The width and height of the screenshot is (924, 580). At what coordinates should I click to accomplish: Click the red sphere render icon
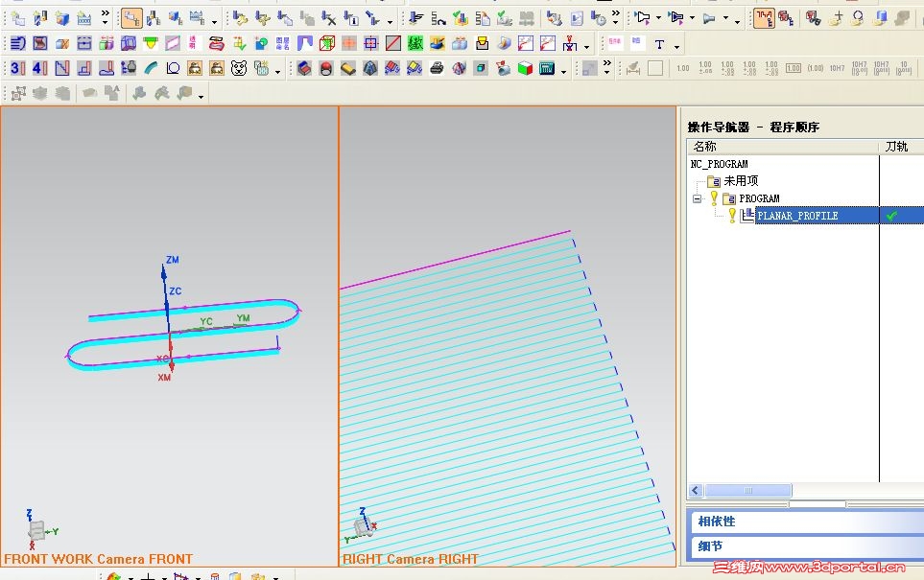point(326,68)
